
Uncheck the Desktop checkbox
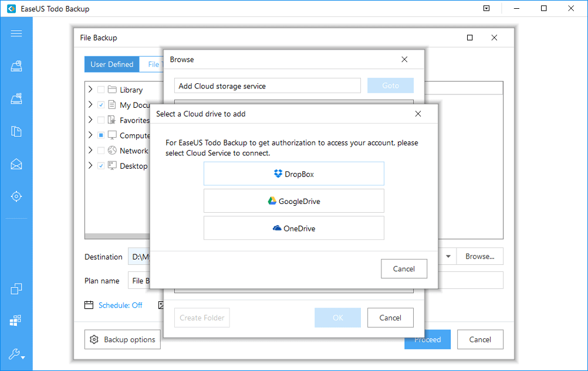coord(101,165)
